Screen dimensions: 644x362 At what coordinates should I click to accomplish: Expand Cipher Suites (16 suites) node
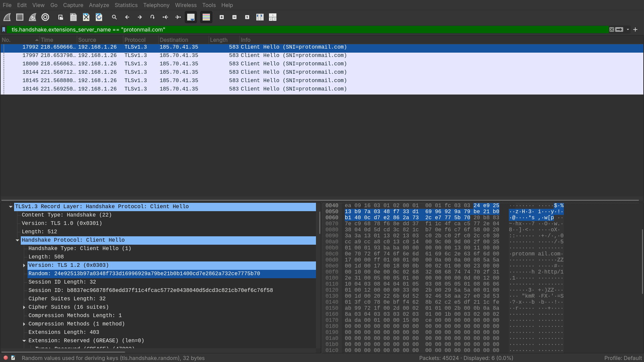[x=24, y=307]
